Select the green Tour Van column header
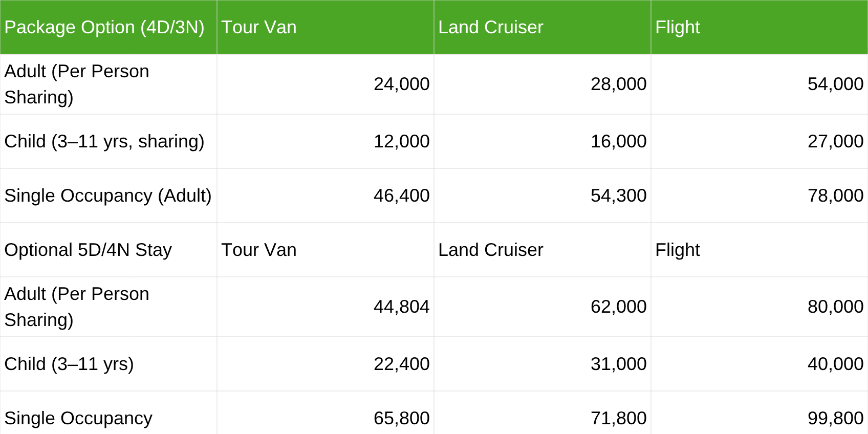This screenshot has width=868, height=434. [259, 27]
